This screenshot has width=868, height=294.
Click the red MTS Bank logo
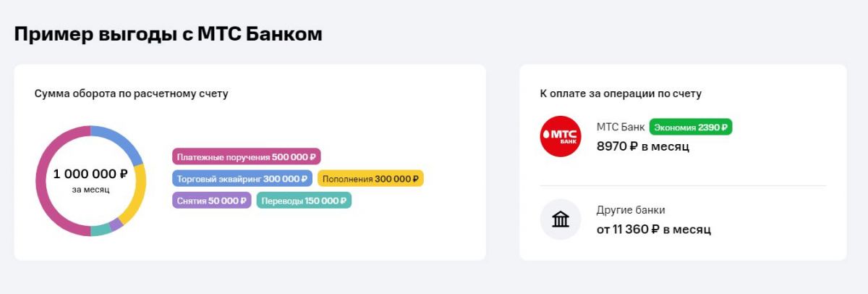point(561,136)
